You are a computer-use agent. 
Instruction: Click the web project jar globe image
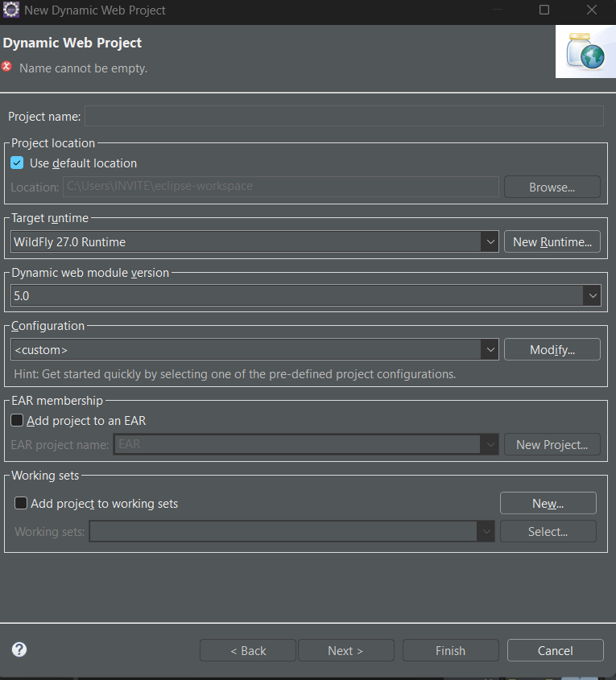coord(585,52)
